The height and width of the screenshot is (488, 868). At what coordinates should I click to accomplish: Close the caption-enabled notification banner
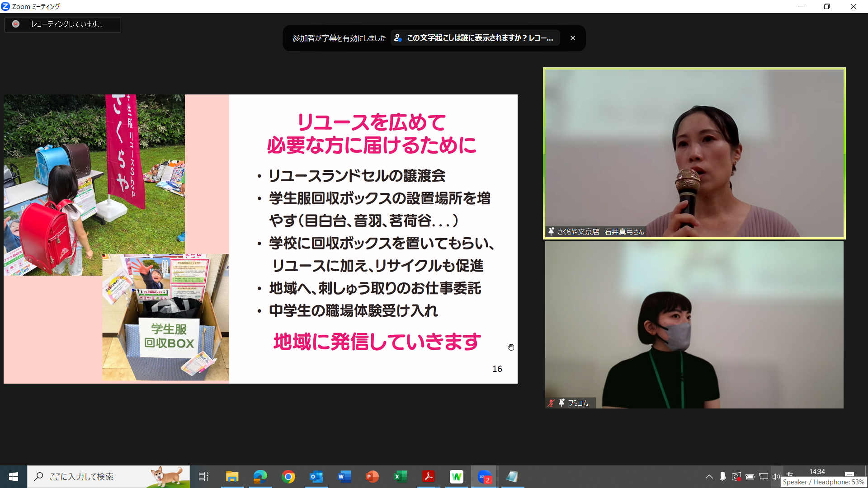coord(572,38)
